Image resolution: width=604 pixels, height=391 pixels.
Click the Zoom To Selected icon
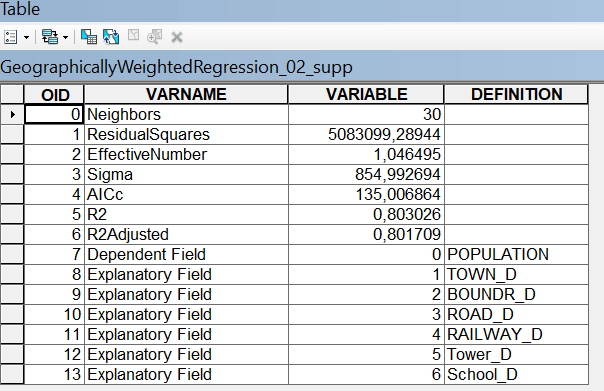click(x=155, y=37)
